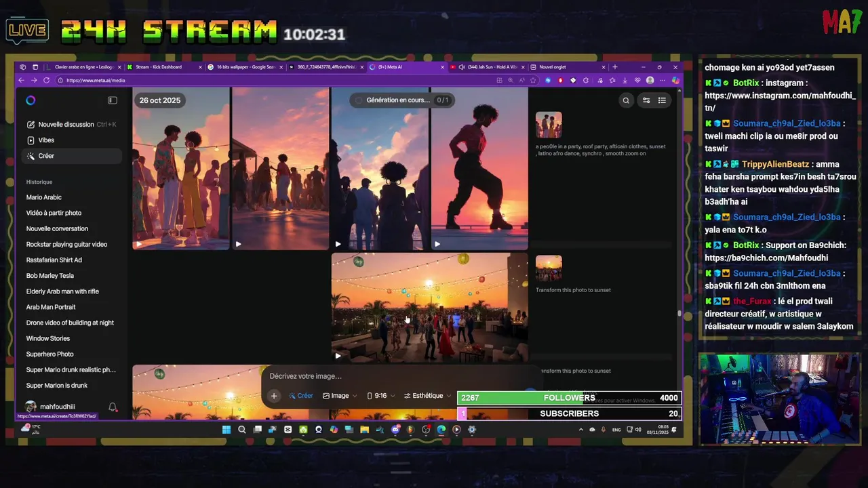
Task: Click the meta.ai/media address bar
Action: point(271,80)
